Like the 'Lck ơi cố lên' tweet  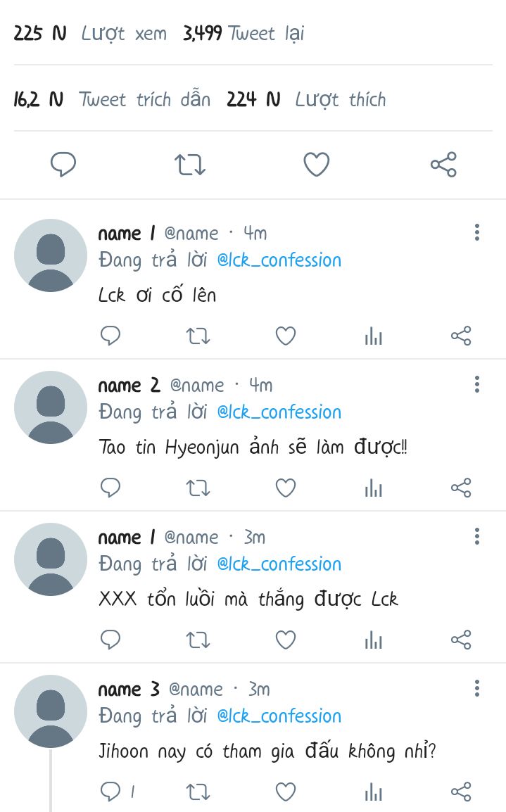tap(285, 336)
